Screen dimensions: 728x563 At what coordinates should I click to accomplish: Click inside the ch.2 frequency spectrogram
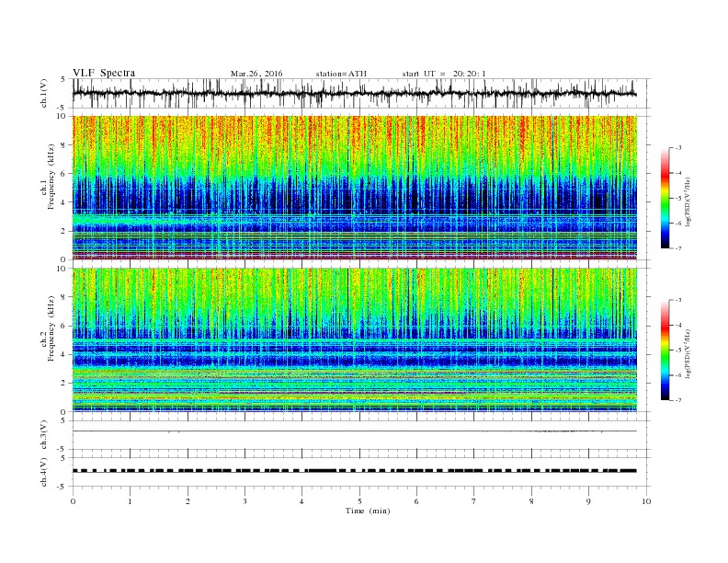(x=354, y=340)
